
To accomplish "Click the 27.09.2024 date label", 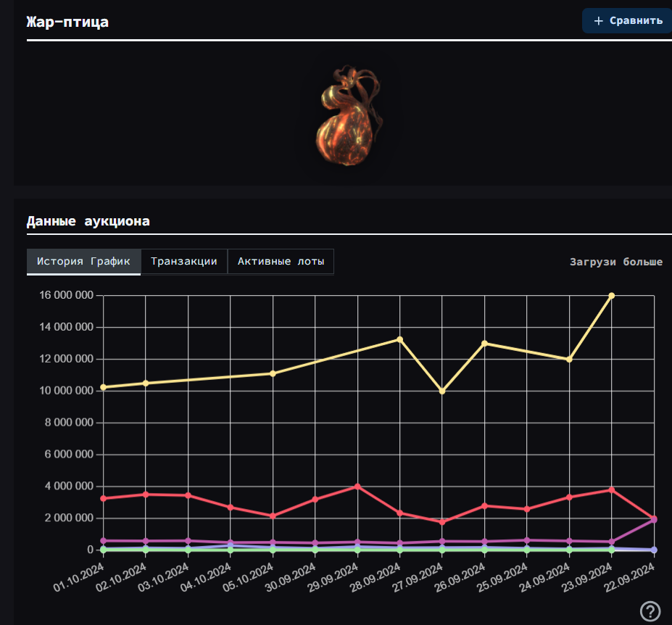I will [x=418, y=577].
